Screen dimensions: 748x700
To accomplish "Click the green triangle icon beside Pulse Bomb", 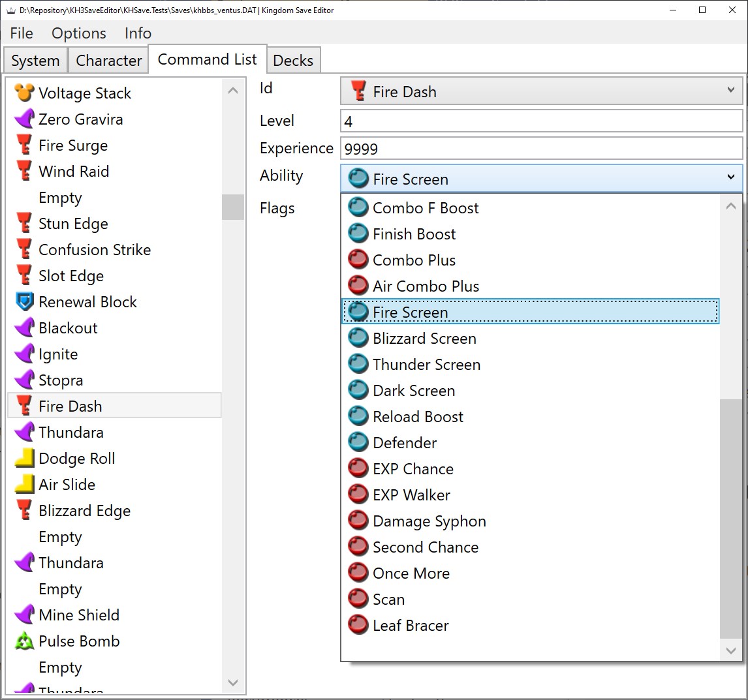I will [x=24, y=641].
